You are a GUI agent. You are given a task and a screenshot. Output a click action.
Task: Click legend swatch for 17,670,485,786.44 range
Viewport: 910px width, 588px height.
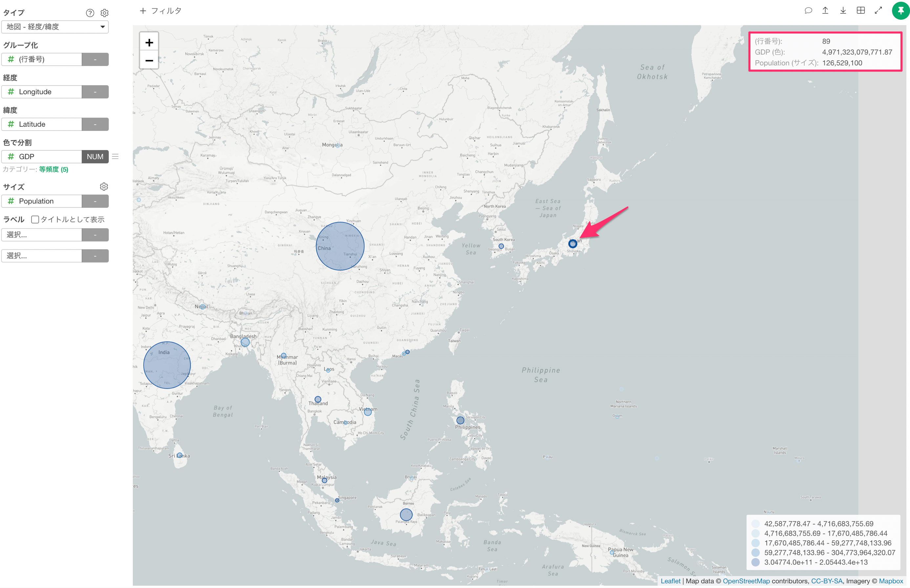[x=755, y=543]
